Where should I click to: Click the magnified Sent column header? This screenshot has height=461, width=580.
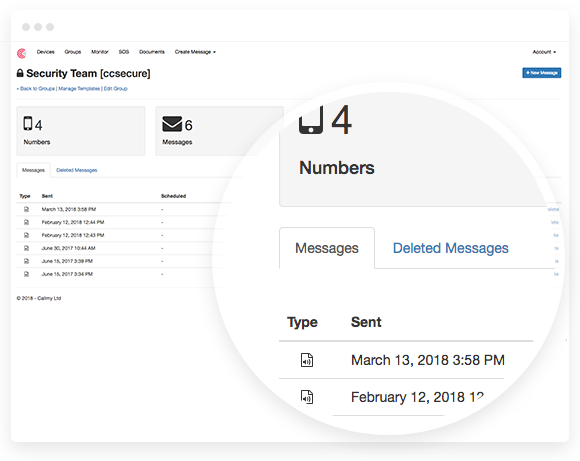(366, 322)
